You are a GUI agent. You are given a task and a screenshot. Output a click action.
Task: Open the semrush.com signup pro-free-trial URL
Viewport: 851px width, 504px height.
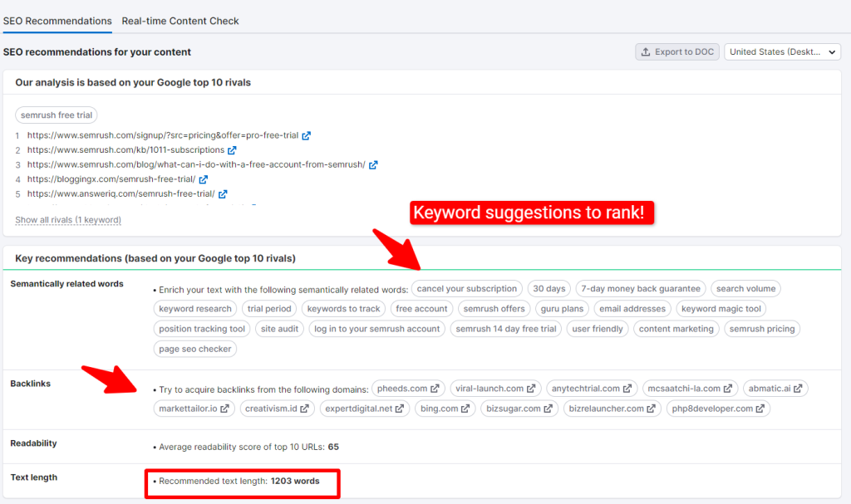coord(163,135)
